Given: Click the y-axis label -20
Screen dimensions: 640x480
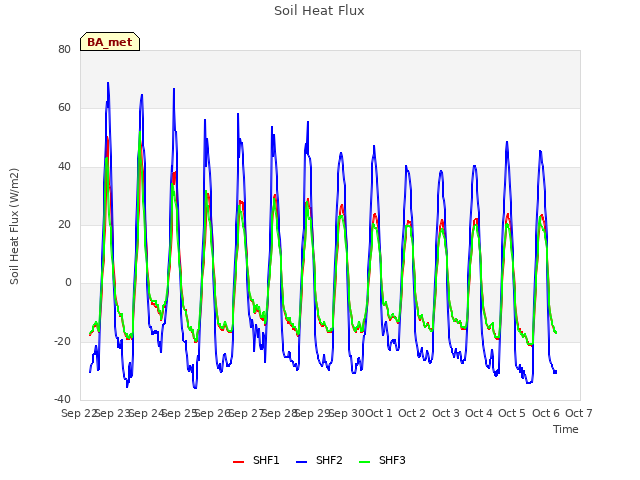Looking at the screenshot, I should [x=62, y=341].
